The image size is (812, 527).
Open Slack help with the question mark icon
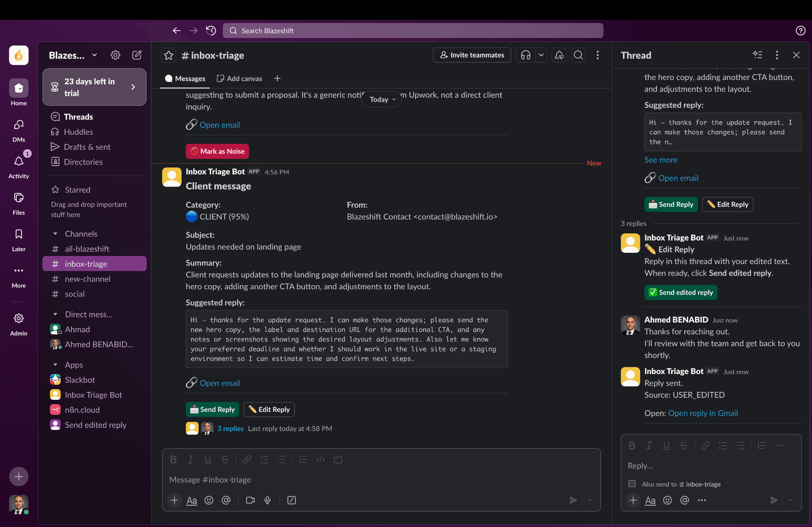[801, 31]
